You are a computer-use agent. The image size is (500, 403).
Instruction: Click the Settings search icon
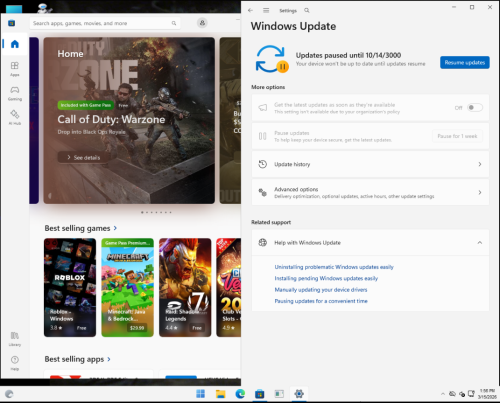tap(307, 10)
